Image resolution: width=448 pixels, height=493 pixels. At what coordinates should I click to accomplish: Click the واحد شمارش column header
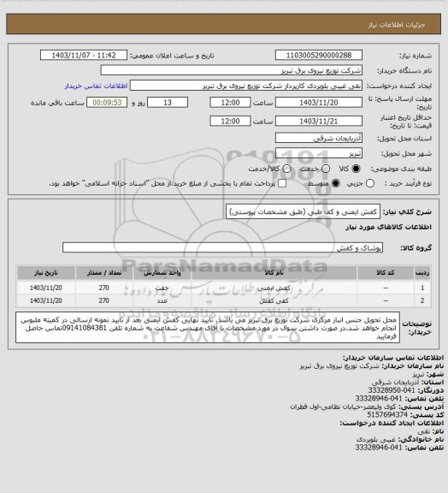click(162, 272)
